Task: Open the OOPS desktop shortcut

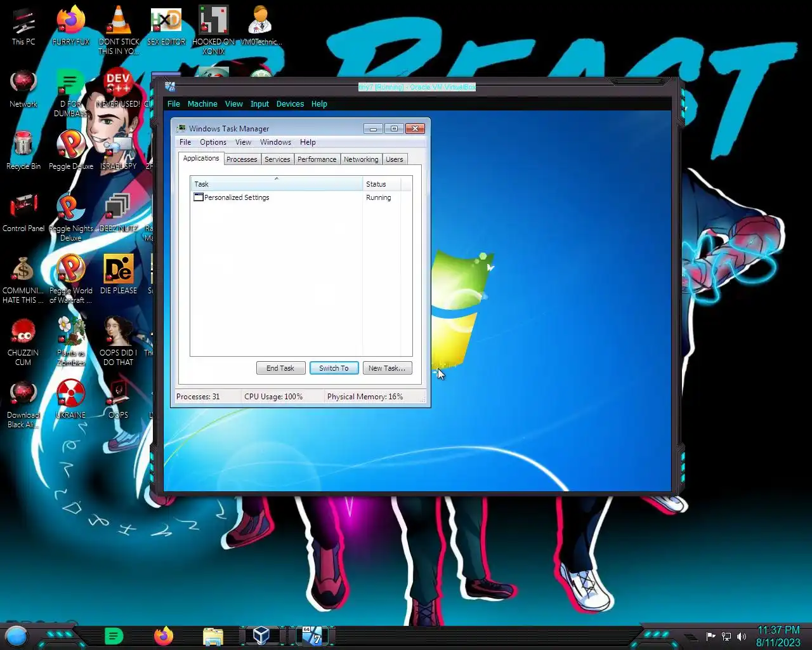Action: tap(119, 399)
